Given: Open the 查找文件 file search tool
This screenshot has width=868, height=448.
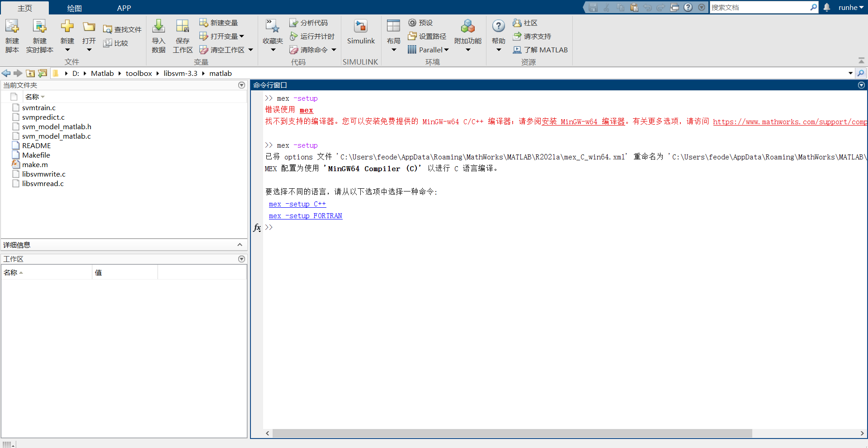Looking at the screenshot, I should [x=123, y=29].
